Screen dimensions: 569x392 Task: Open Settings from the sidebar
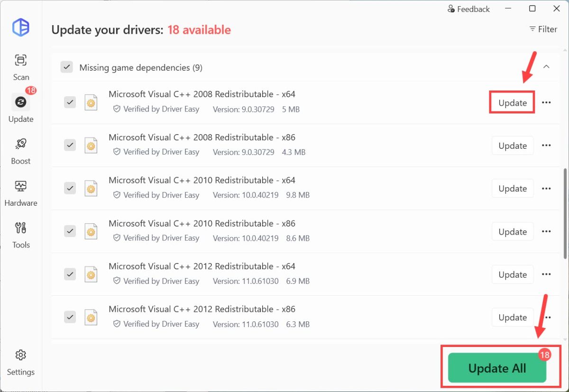[x=21, y=362]
